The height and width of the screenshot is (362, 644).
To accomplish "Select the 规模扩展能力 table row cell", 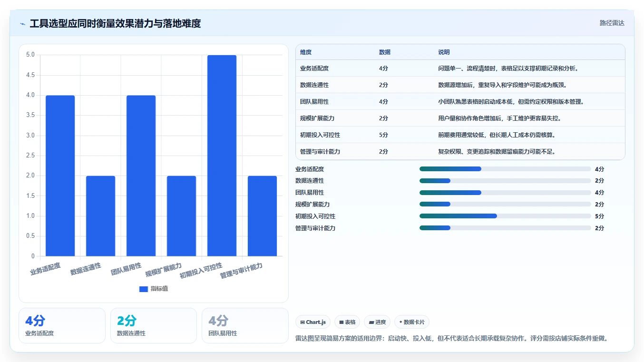I will click(317, 118).
